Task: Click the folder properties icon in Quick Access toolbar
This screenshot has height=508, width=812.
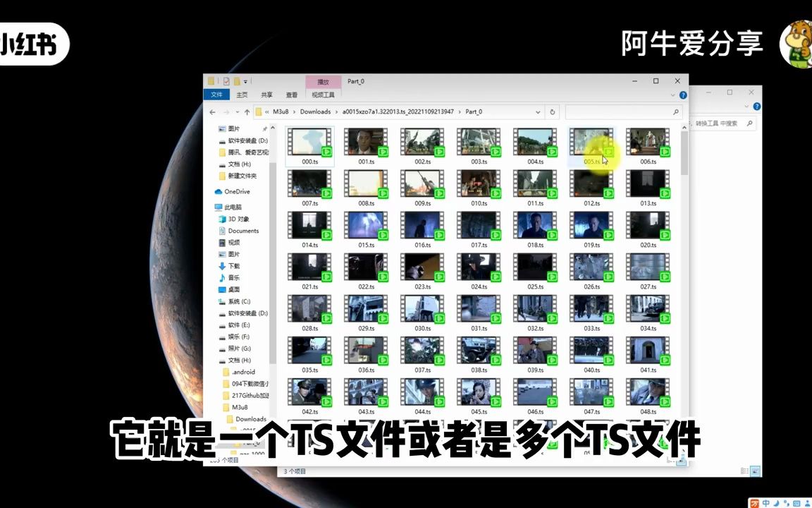Action: [226, 81]
